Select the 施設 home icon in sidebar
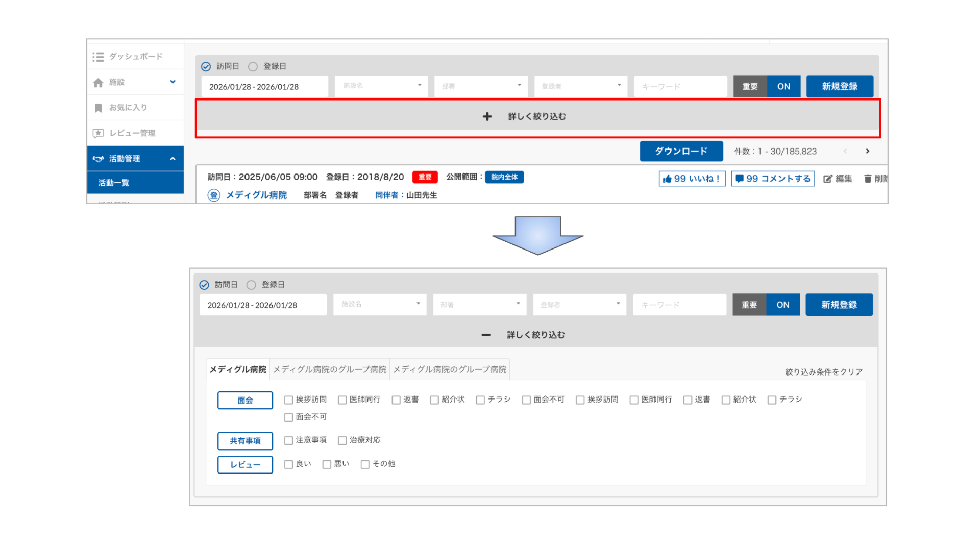The height and width of the screenshot is (548, 980). pyautogui.click(x=98, y=82)
